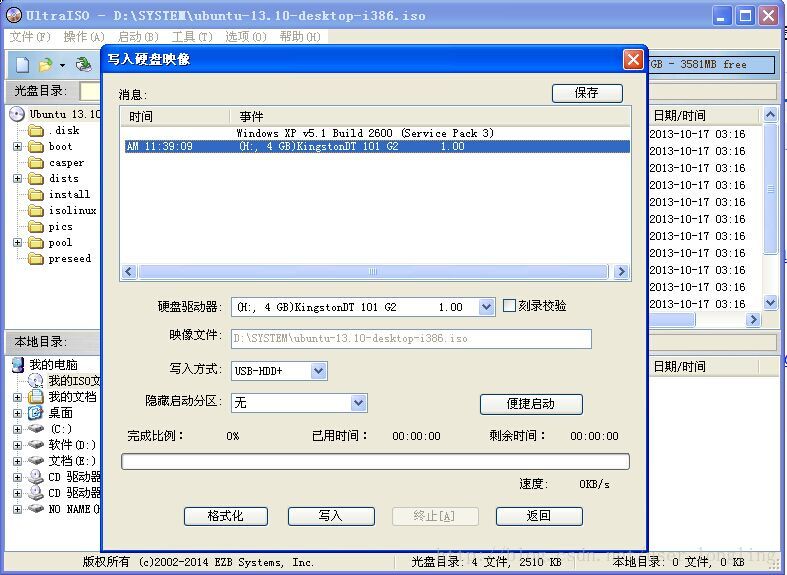Select the C: drive icon
The height and width of the screenshot is (575, 787).
click(36, 429)
